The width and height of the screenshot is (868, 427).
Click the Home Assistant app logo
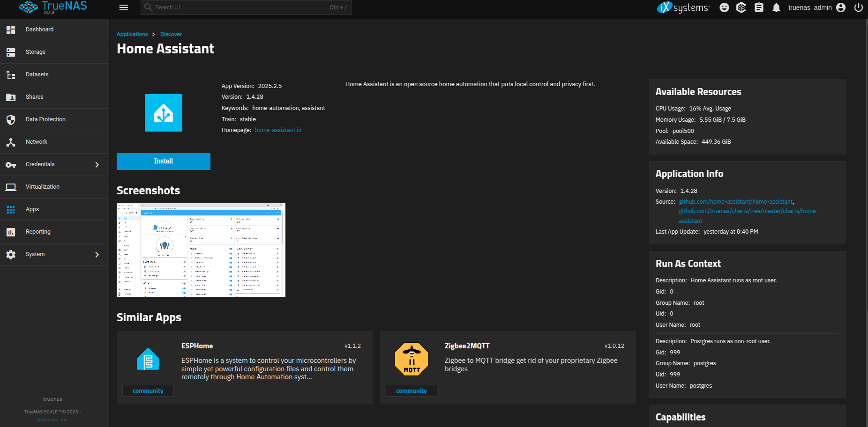(164, 113)
